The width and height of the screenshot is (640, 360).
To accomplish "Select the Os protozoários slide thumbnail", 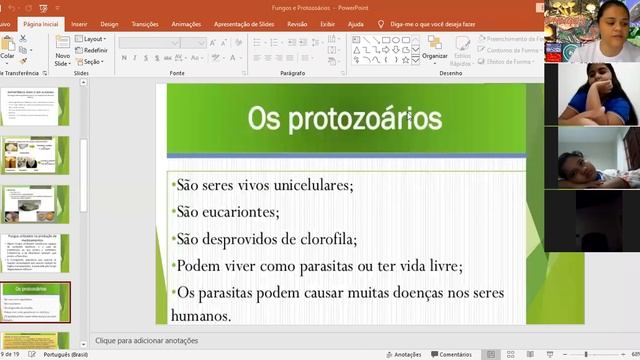I will point(36,302).
